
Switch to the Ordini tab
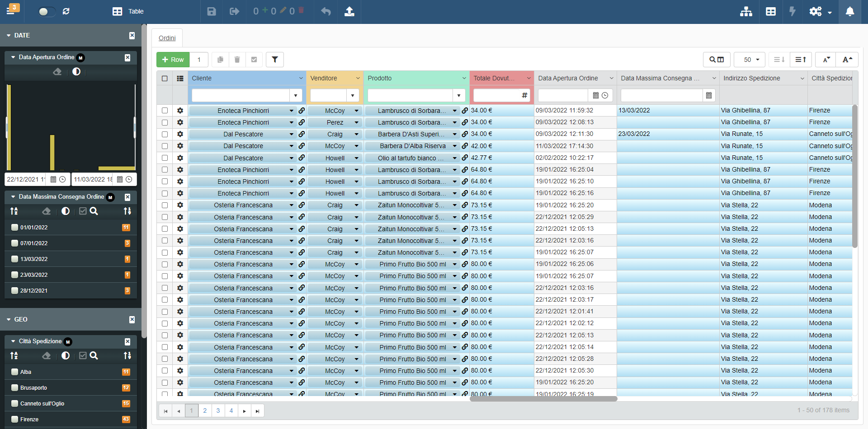(x=167, y=38)
